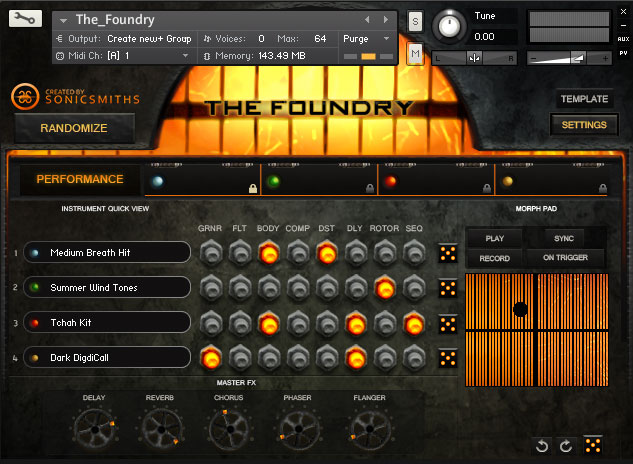Open Tchah Kit instrument selector
633x464 pixels.
coord(107,323)
